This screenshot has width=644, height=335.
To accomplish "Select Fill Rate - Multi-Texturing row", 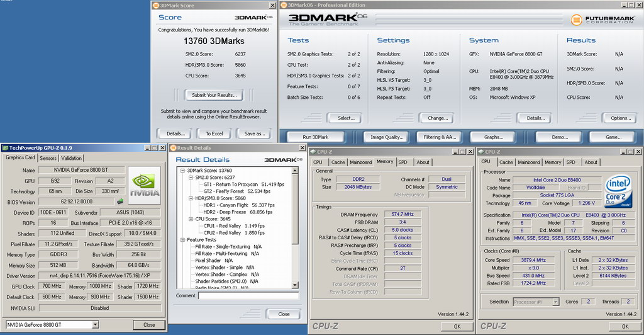I will click(227, 254).
